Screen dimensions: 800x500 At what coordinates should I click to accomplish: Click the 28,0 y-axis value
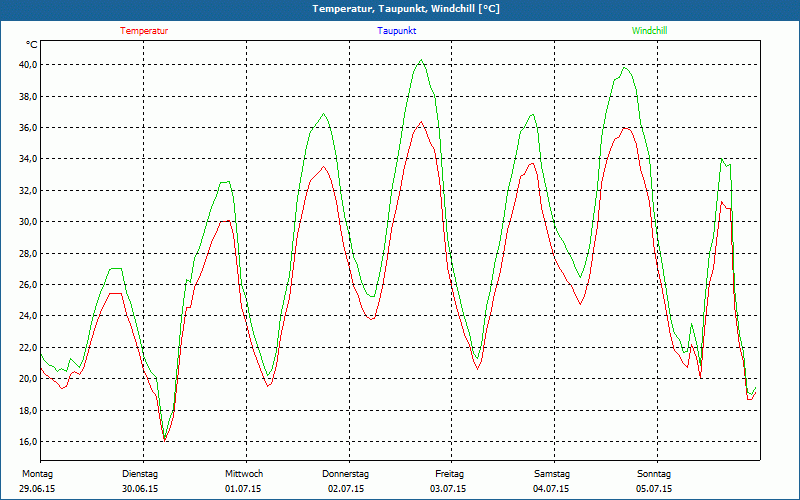click(x=28, y=254)
